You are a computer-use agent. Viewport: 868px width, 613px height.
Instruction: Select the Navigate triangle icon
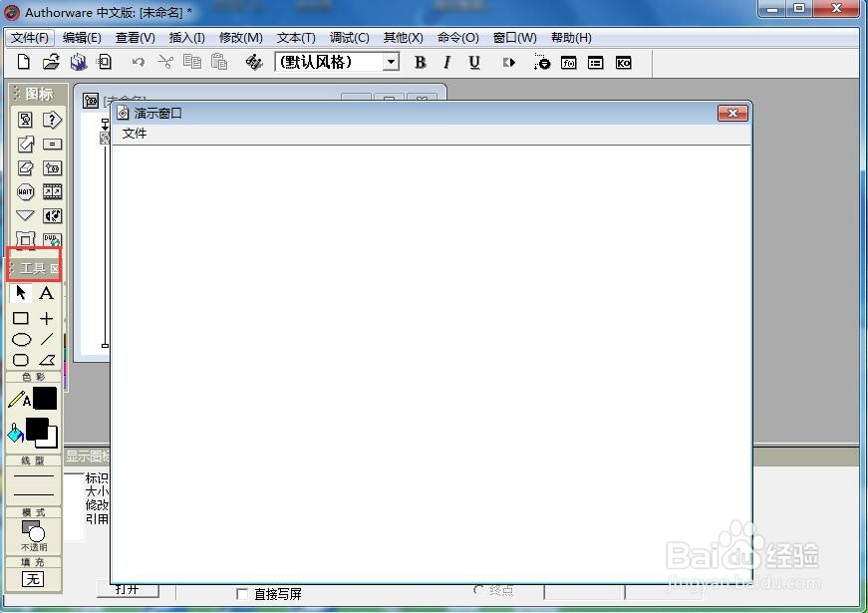pyautogui.click(x=26, y=215)
